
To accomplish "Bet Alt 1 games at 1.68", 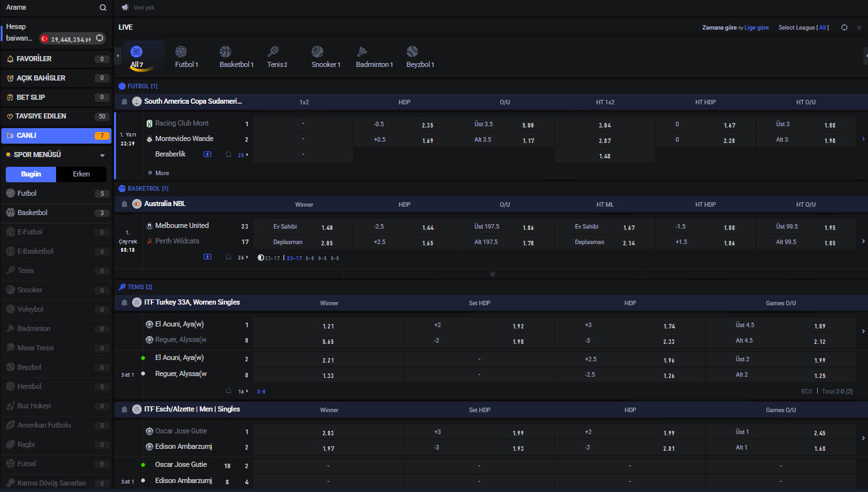I will tap(781, 448).
